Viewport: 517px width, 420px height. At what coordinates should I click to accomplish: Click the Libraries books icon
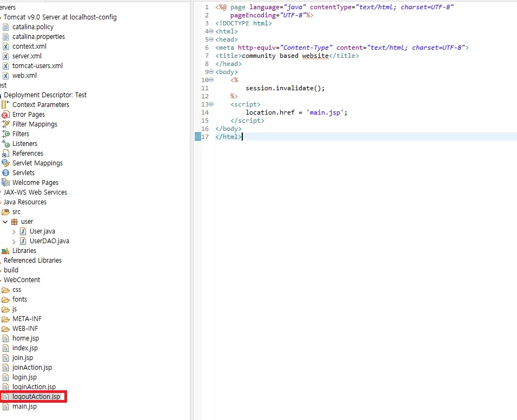click(5, 251)
